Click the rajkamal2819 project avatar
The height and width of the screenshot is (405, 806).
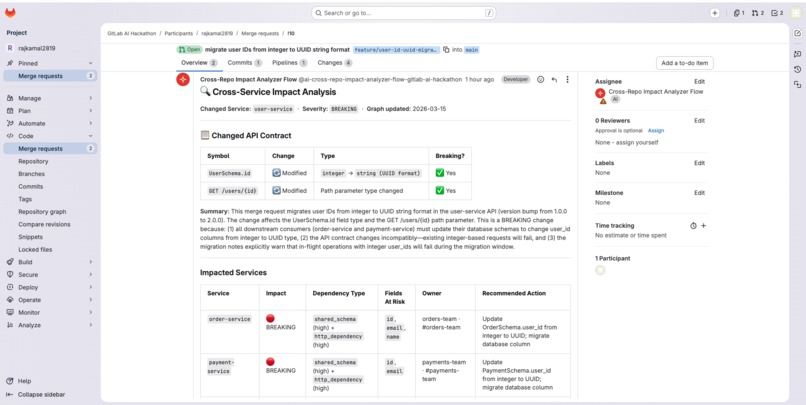tap(10, 48)
